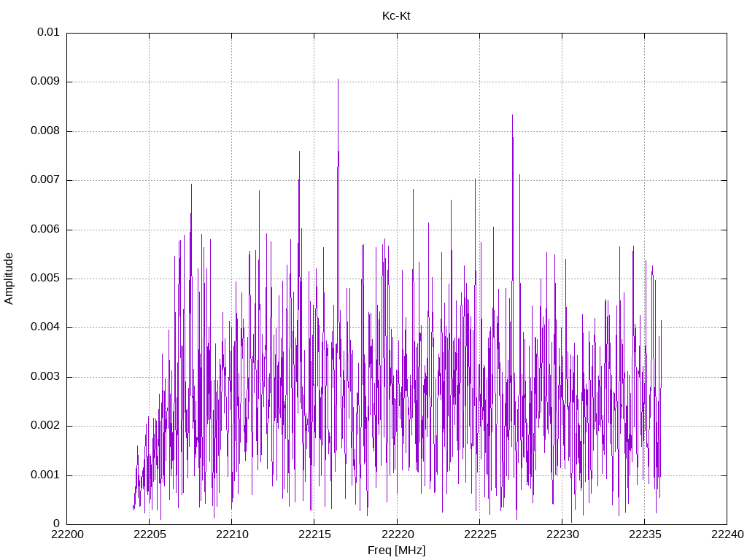Click the Freq [MHz] x-axis label

coord(396,551)
